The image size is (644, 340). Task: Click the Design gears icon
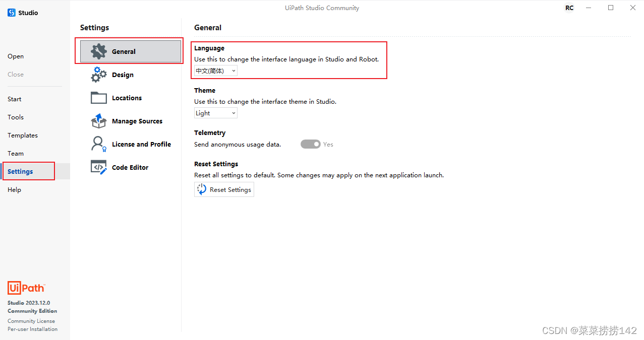click(99, 75)
